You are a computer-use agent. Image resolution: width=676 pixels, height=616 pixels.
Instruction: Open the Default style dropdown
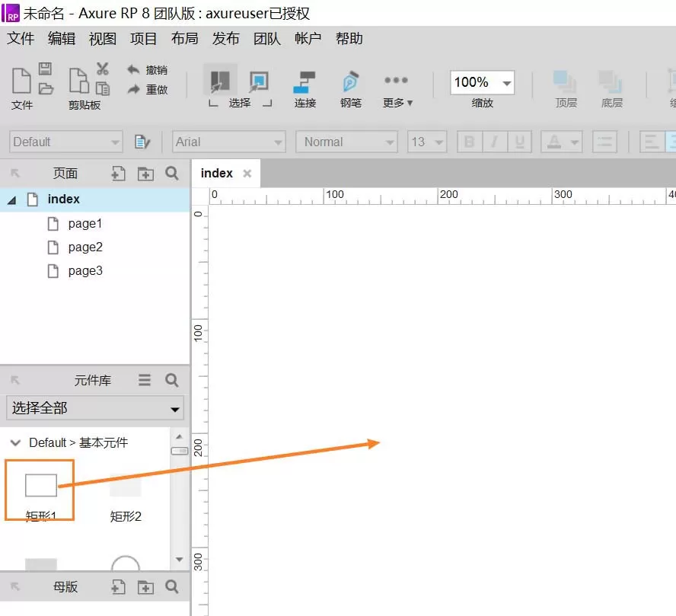coord(66,142)
